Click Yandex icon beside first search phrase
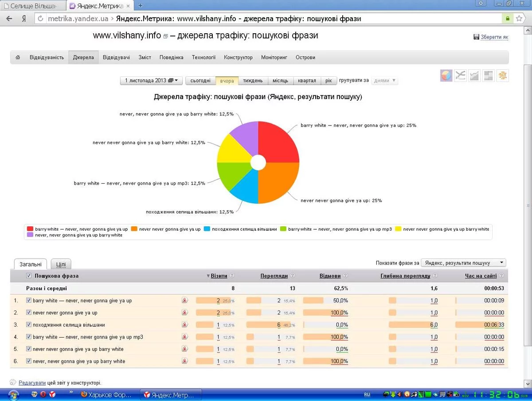Viewport: 532px width, 401px height. (185, 300)
